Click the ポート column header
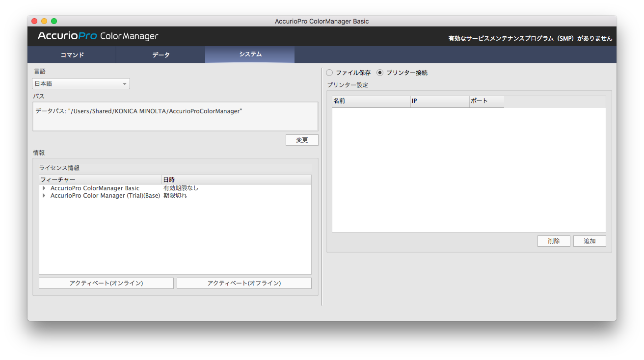Image resolution: width=644 pixels, height=360 pixels. point(486,101)
